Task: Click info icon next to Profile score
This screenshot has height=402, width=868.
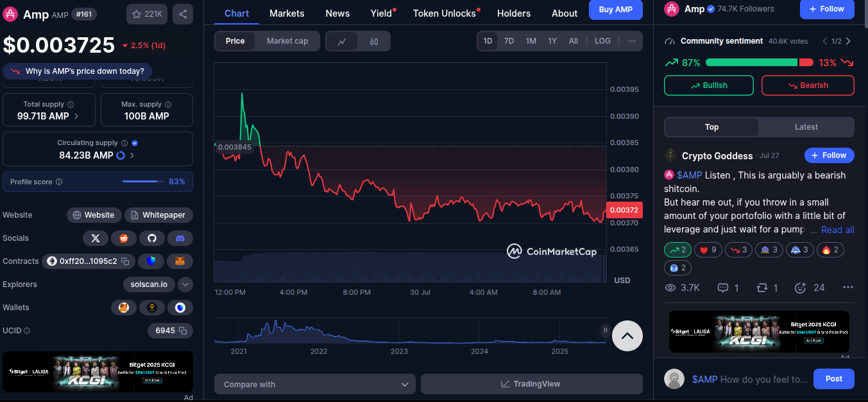Action: pos(59,182)
